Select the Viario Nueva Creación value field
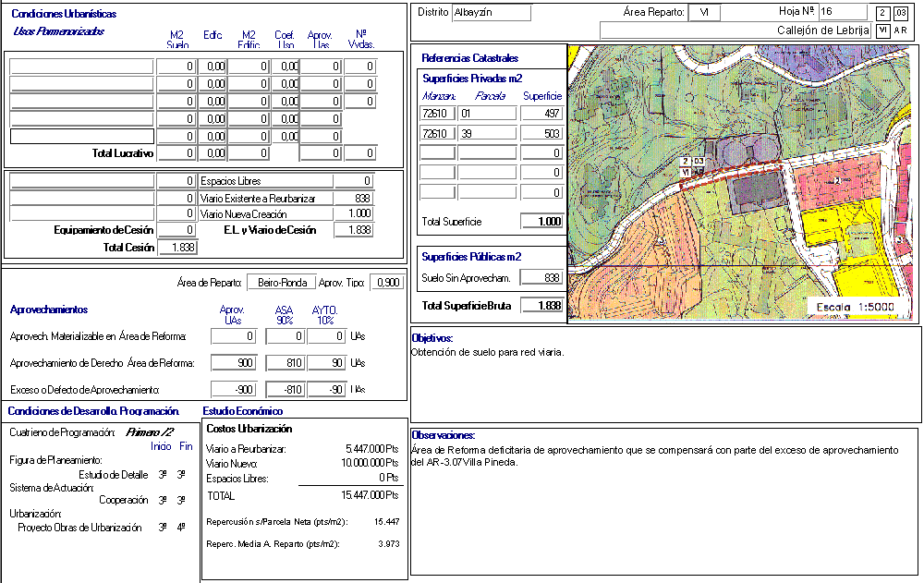This screenshot has width=924, height=583. coord(354,214)
